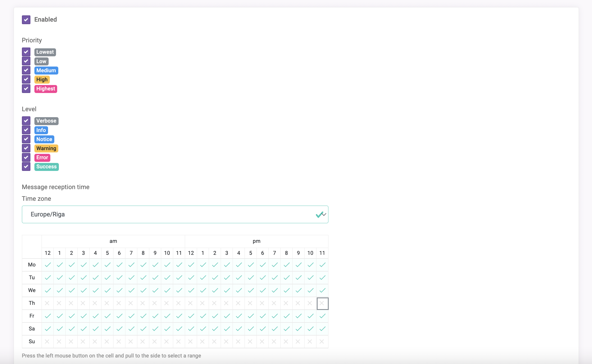Uncheck the Error level checkbox
The width and height of the screenshot is (592, 364).
point(26,157)
